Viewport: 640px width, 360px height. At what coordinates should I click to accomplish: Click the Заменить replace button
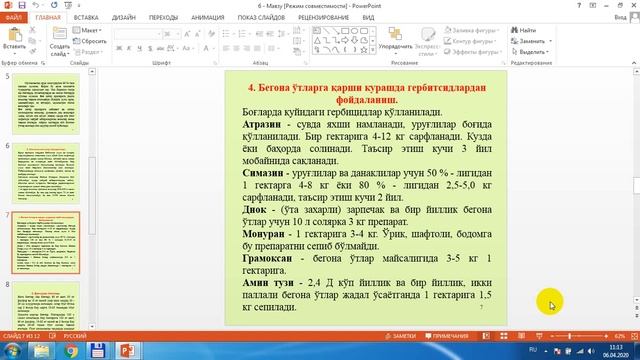pos(531,41)
